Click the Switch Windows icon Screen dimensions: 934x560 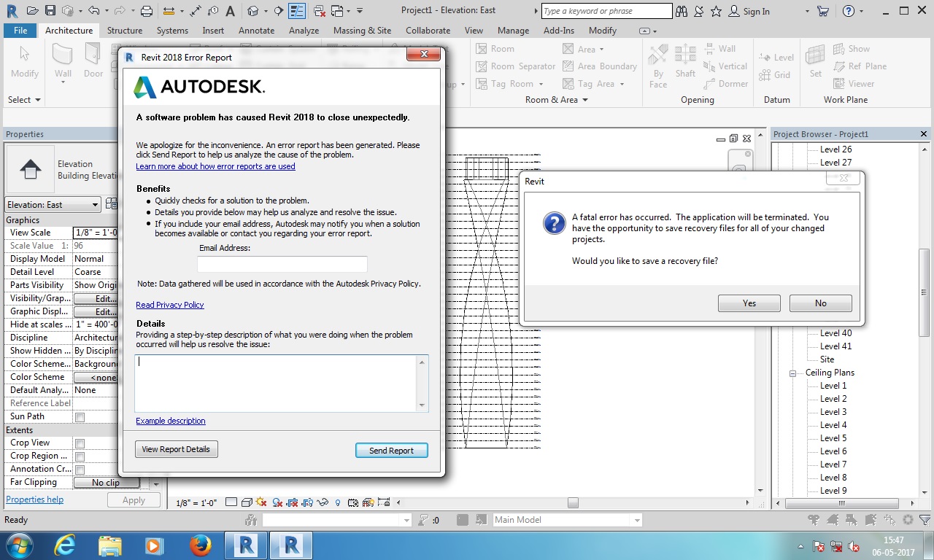(338, 11)
